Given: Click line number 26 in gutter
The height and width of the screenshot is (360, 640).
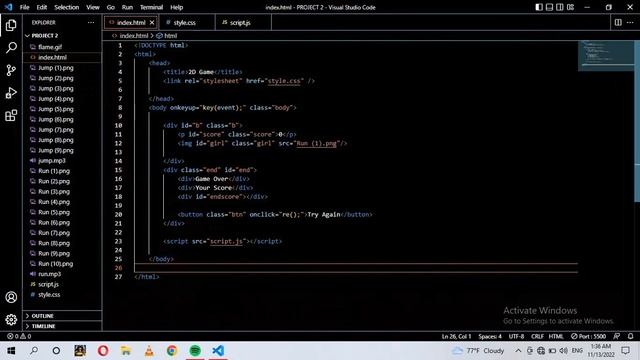Looking at the screenshot, I should (x=118, y=268).
